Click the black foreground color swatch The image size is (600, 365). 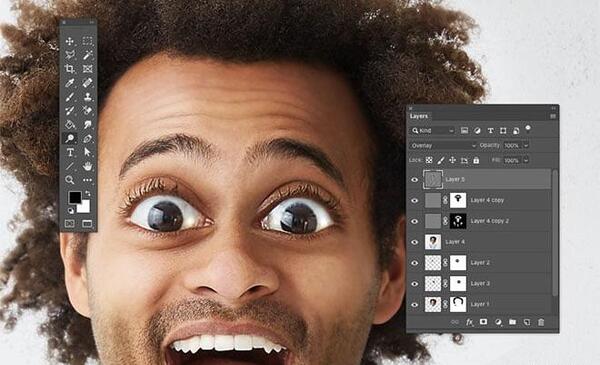[x=74, y=197]
